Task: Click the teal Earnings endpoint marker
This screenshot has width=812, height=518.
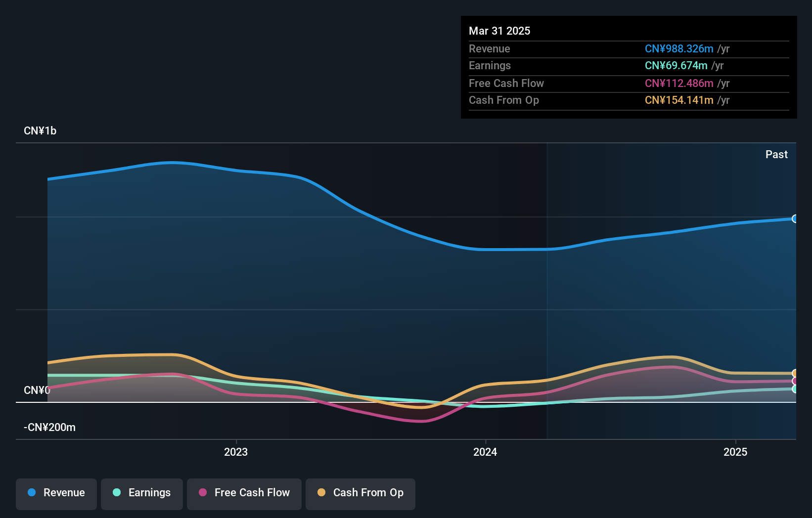Action: pyautogui.click(x=795, y=389)
